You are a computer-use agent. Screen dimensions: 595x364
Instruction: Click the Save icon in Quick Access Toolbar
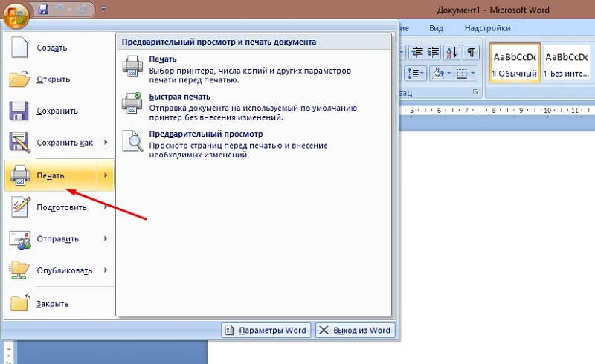click(42, 10)
